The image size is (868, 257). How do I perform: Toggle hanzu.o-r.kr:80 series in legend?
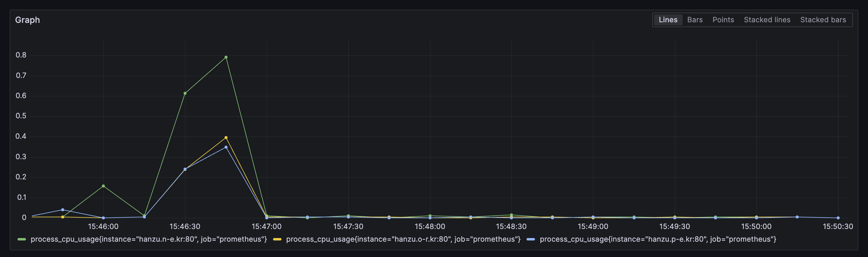pyautogui.click(x=403, y=239)
